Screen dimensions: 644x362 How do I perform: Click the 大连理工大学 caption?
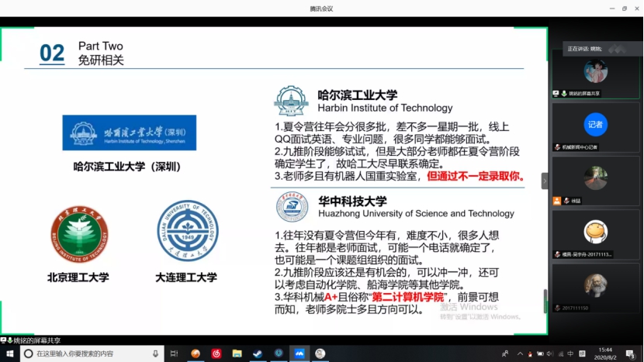[x=186, y=278]
